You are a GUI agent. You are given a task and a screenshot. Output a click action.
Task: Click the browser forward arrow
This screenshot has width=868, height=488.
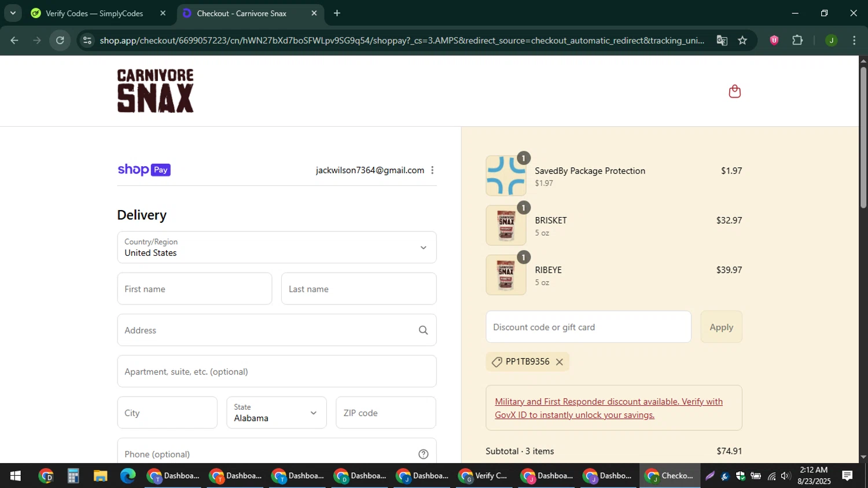pyautogui.click(x=37, y=40)
